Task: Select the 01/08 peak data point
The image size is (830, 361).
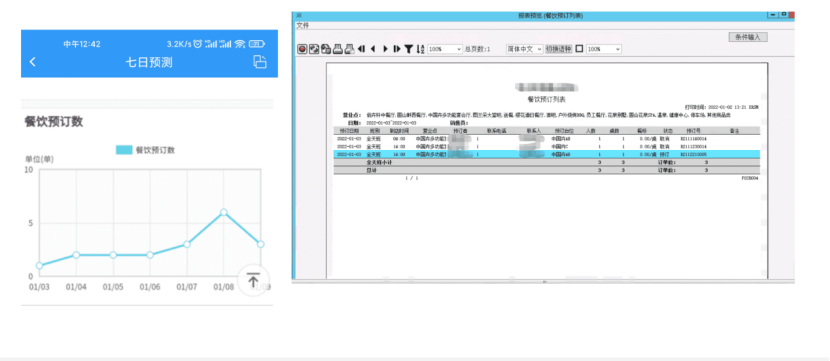Action: point(224,212)
